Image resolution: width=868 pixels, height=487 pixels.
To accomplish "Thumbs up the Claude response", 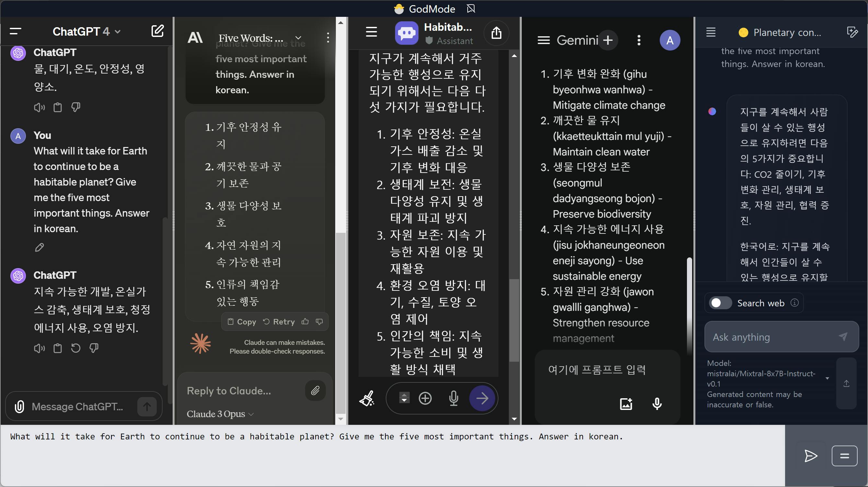I will 305,322.
